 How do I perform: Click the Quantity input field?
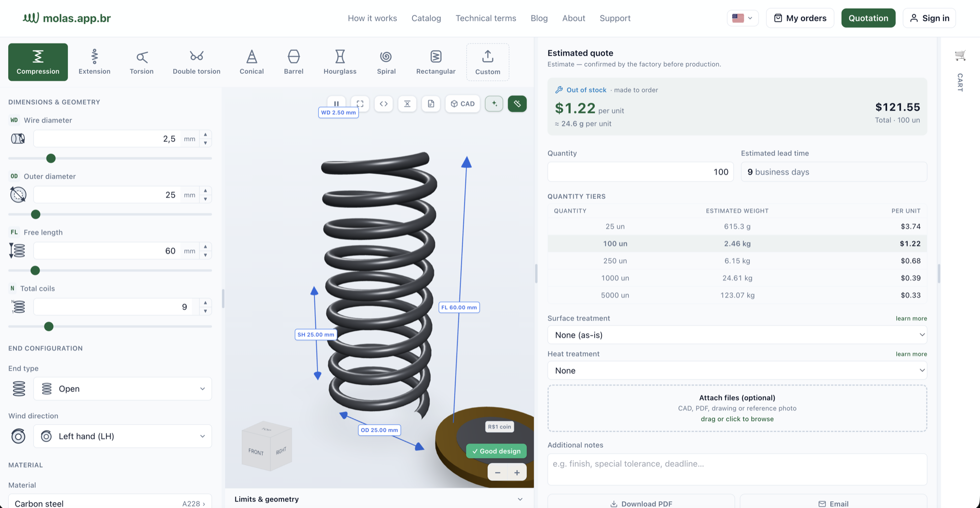point(640,172)
